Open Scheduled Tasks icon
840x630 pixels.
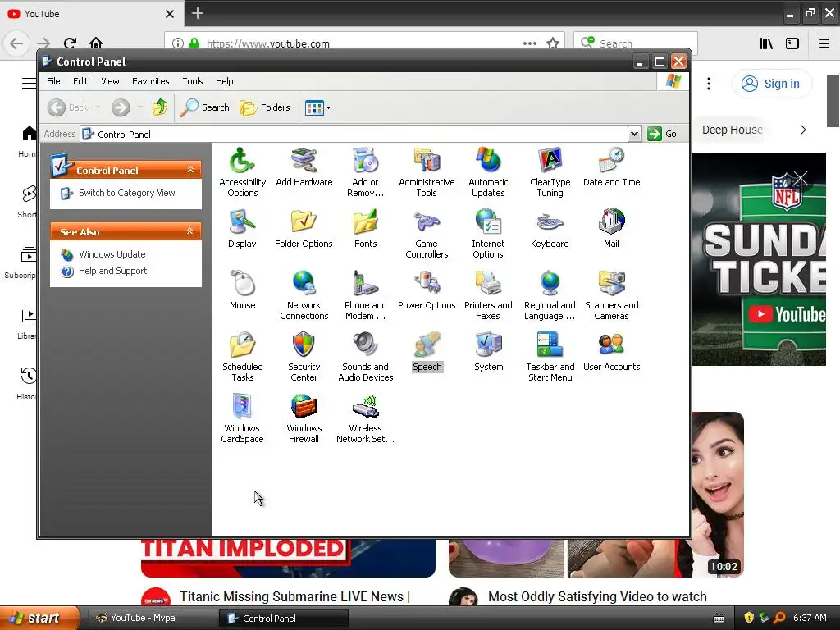click(242, 357)
